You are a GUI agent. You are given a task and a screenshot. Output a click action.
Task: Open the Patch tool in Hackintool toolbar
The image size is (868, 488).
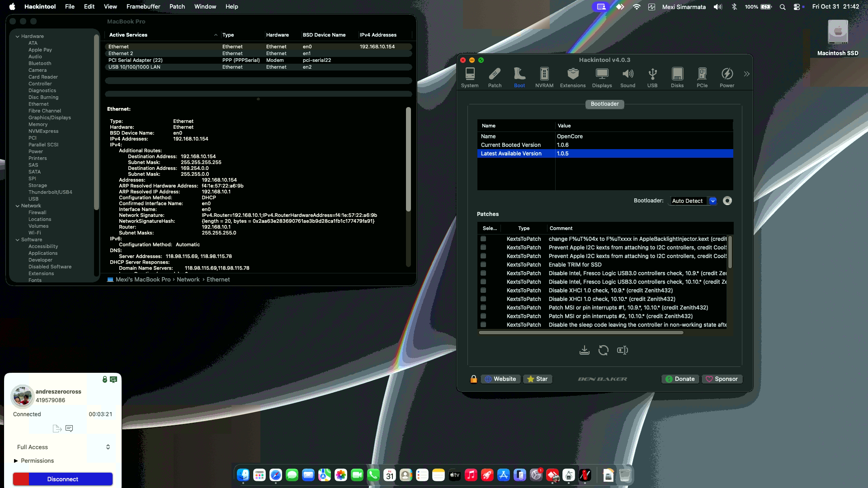coord(495,77)
